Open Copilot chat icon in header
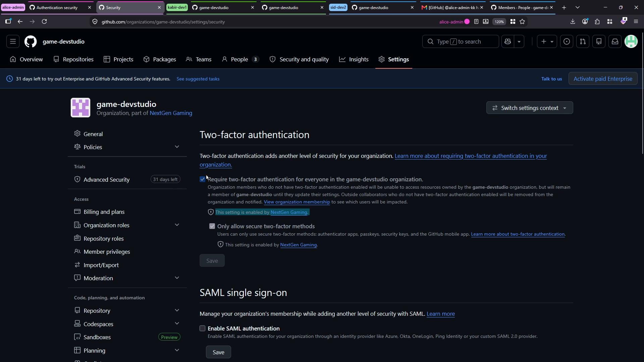The width and height of the screenshot is (644, 362). (507, 42)
